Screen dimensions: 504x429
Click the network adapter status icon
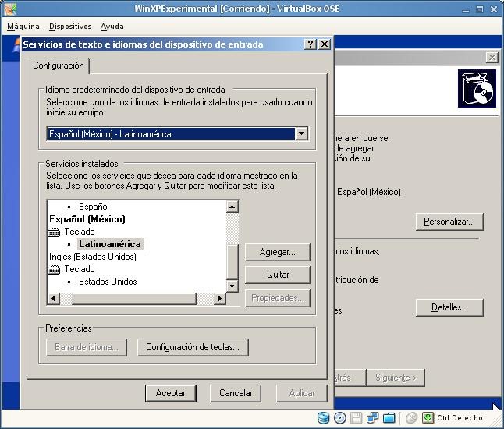tap(372, 418)
